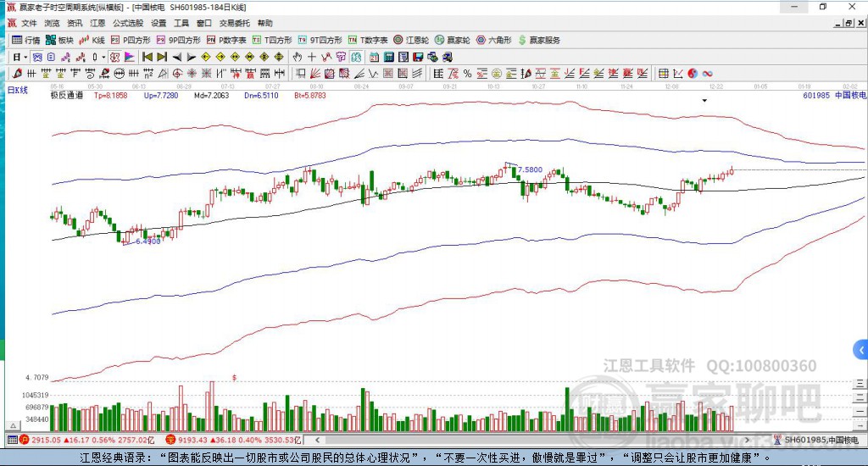Viewport: 868px width, 466px height.
Task: Toggle the colorful flag indicator icon
Action: coord(129,57)
